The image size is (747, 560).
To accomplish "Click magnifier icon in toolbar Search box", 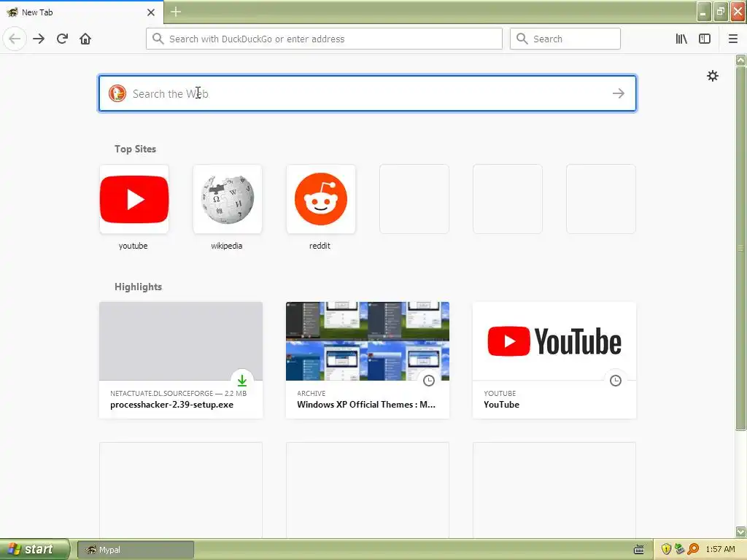I will point(522,39).
